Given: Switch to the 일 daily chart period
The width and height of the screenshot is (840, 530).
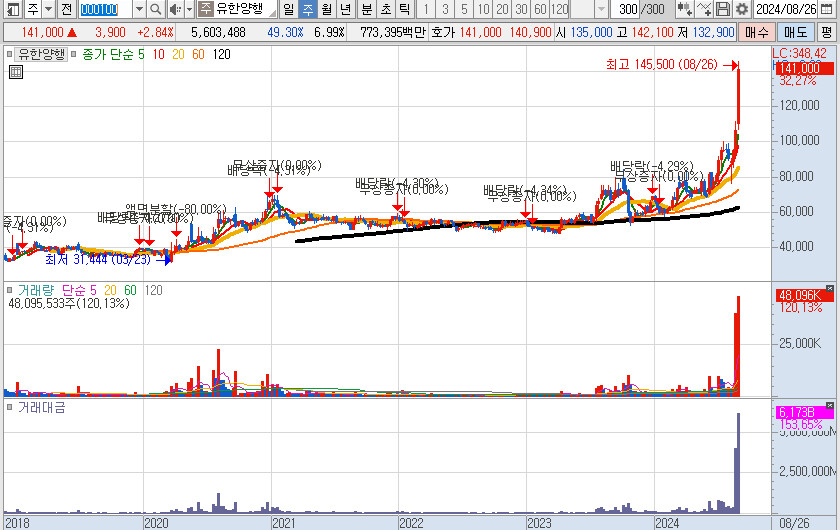Looking at the screenshot, I should [x=288, y=9].
